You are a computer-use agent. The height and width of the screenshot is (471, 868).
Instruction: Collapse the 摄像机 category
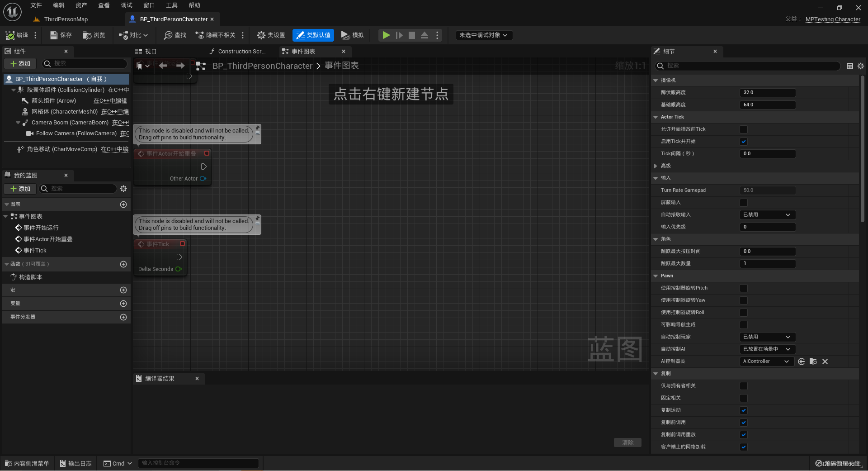(656, 81)
